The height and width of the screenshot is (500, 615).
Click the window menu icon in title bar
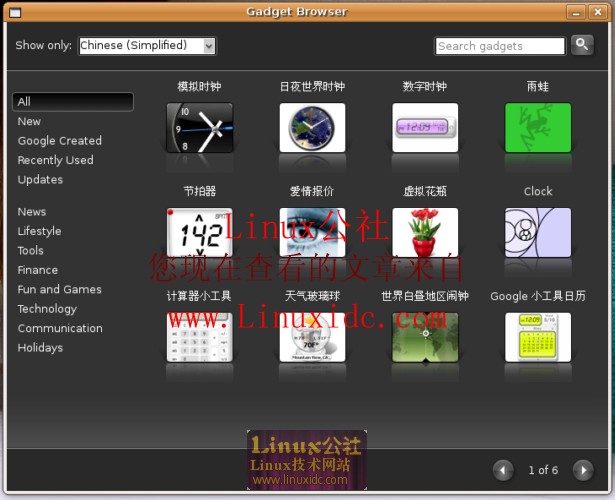tap(15, 13)
